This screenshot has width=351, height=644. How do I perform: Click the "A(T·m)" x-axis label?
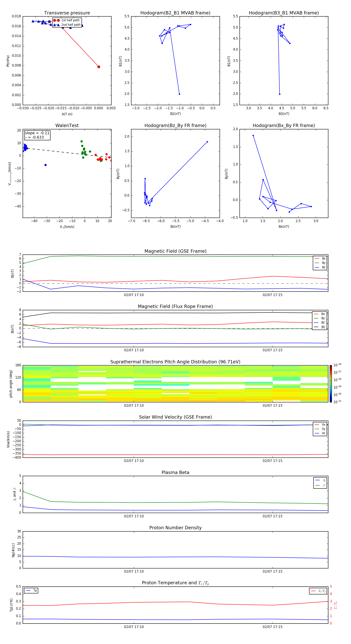pos(67,114)
